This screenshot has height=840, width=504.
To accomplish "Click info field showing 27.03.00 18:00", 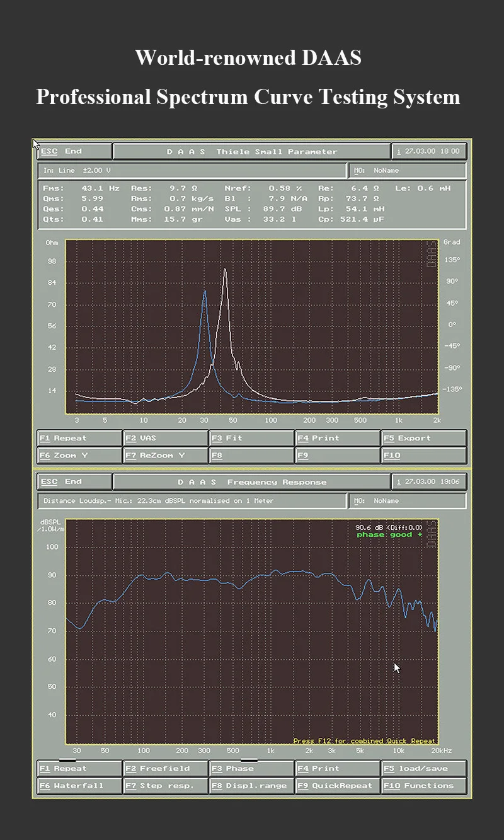I will click(x=429, y=151).
